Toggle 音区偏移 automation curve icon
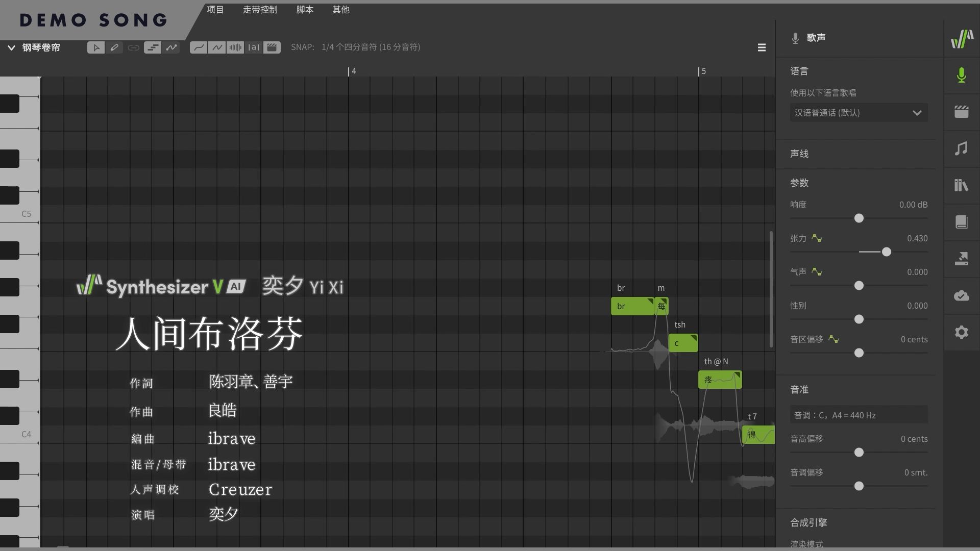Image resolution: width=980 pixels, height=551 pixels. click(x=834, y=339)
